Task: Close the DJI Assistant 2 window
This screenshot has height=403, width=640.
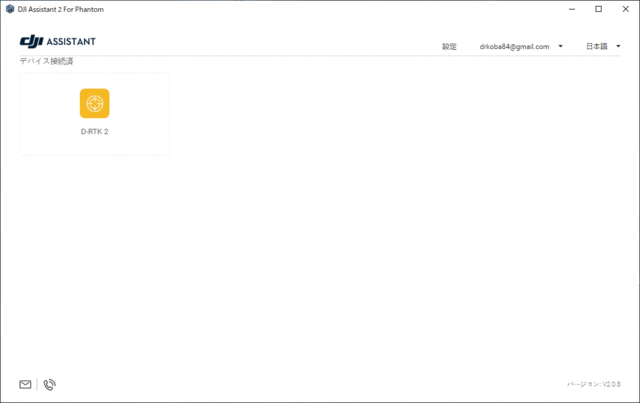Action: (625, 9)
